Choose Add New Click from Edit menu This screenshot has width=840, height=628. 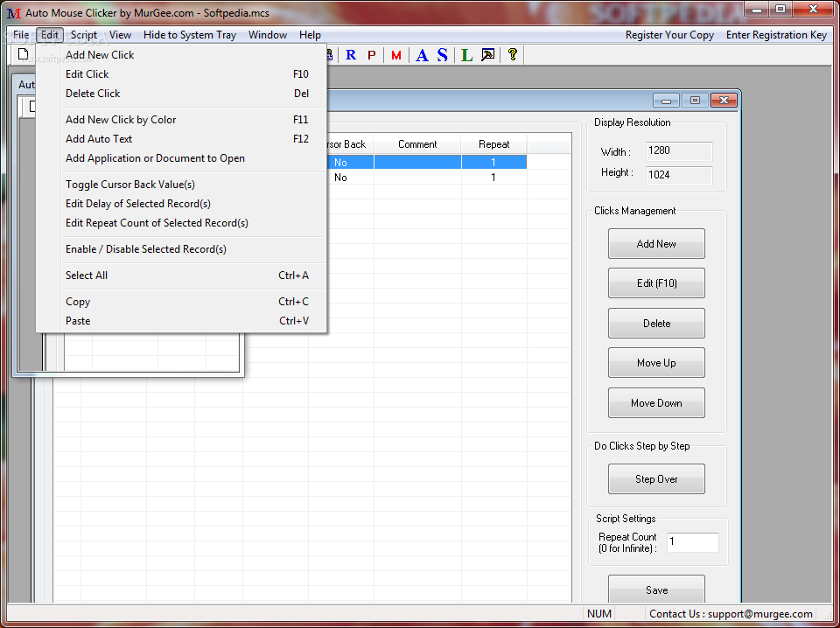(x=182, y=54)
